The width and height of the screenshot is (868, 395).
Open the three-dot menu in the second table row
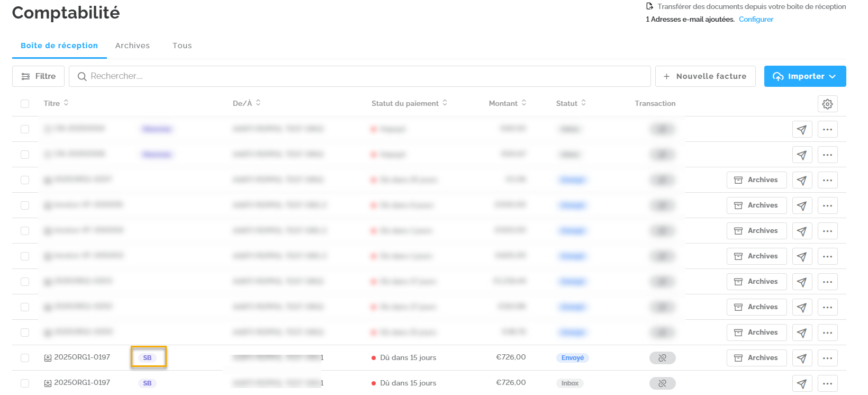click(x=827, y=155)
